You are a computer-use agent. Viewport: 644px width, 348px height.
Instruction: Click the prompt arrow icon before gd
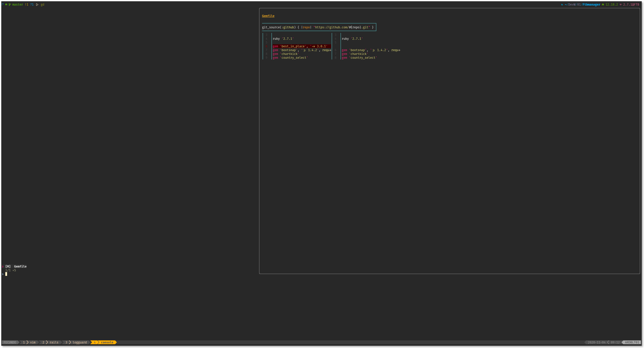point(37,4)
